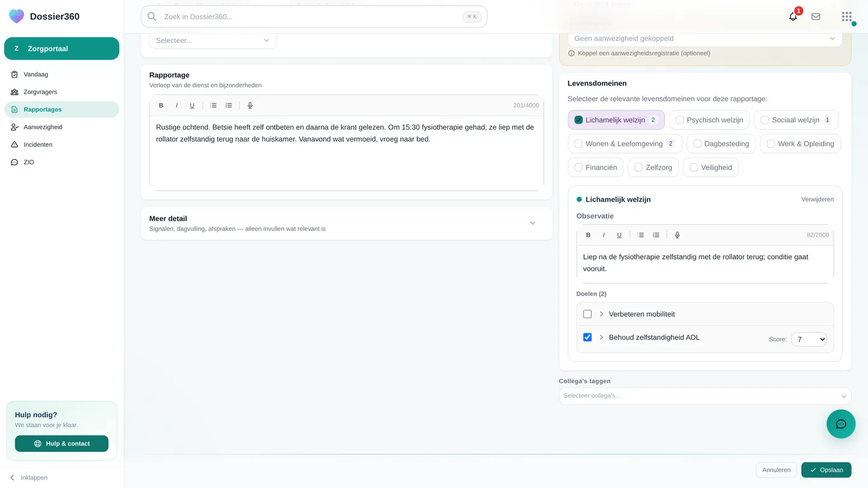Screen dimensions: 868x488
Task: Select the Sociaal welzijn domain
Action: [x=796, y=120]
